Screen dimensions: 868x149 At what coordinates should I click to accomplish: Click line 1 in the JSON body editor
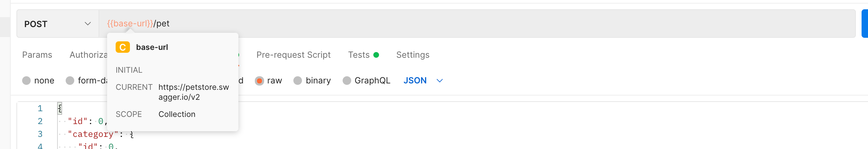60,108
